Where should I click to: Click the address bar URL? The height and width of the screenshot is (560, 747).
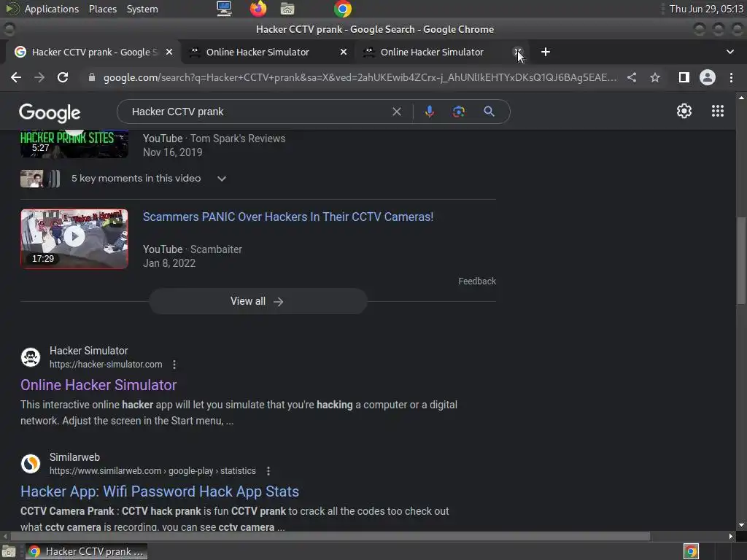pyautogui.click(x=360, y=77)
